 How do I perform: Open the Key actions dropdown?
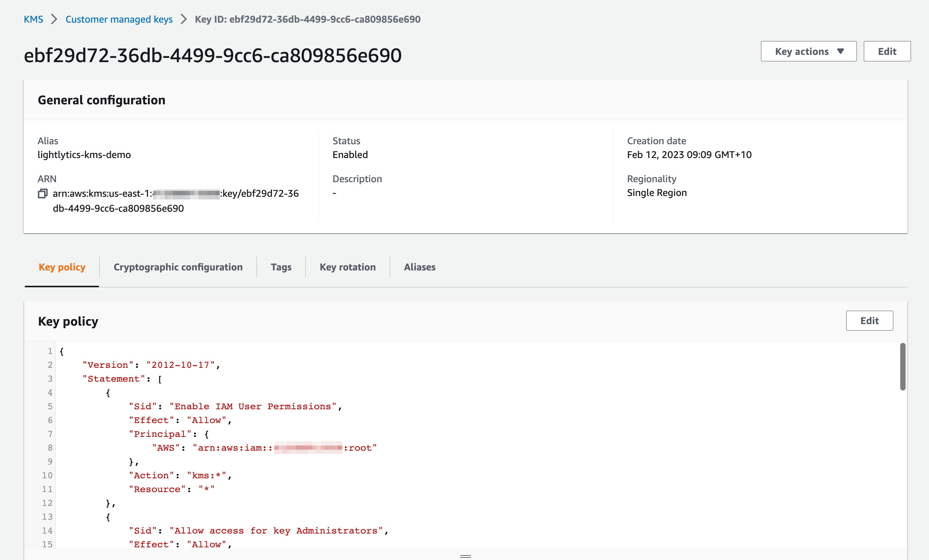click(x=808, y=51)
